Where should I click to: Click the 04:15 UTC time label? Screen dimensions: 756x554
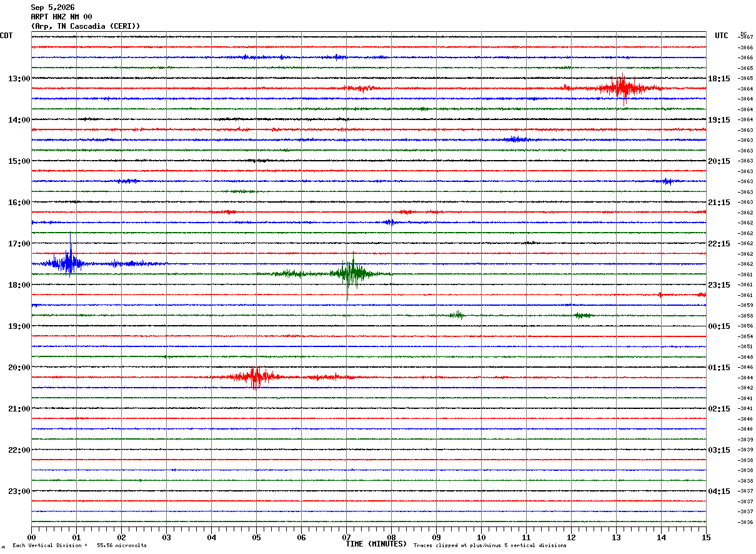(x=719, y=491)
